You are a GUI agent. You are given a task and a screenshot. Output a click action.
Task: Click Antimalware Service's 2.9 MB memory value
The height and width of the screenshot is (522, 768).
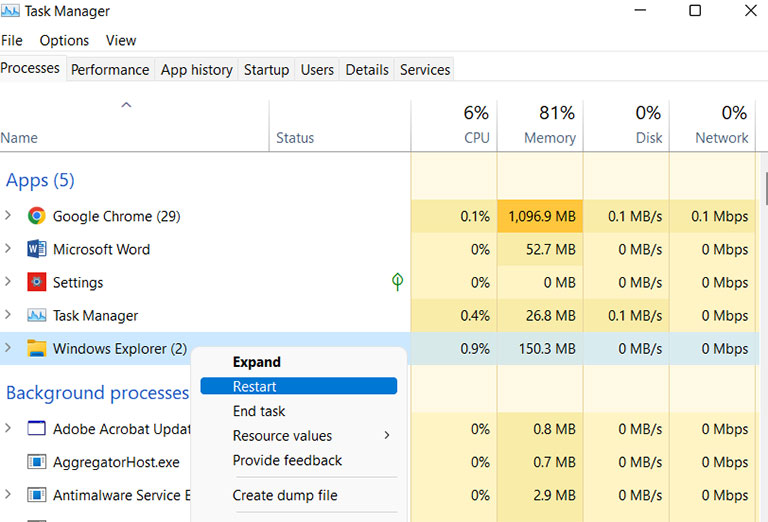point(554,496)
